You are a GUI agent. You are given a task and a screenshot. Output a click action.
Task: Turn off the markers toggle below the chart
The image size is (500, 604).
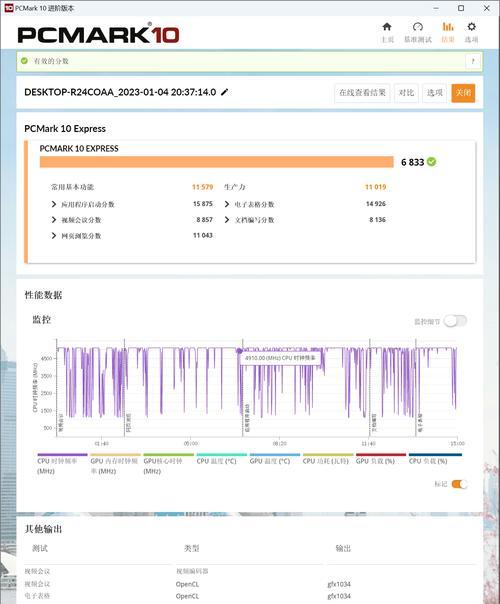[459, 484]
